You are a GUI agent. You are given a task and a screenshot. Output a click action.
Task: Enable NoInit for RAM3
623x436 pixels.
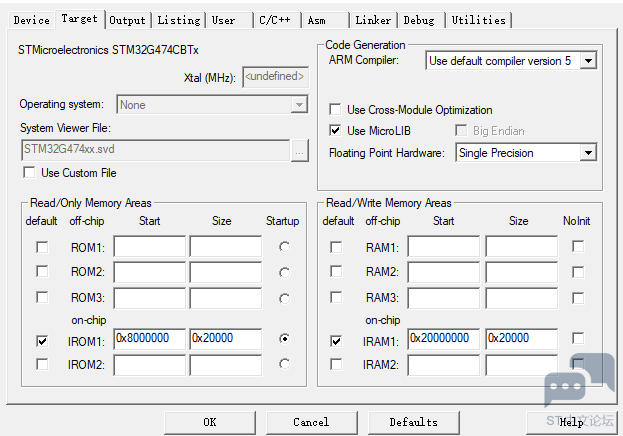[578, 298]
